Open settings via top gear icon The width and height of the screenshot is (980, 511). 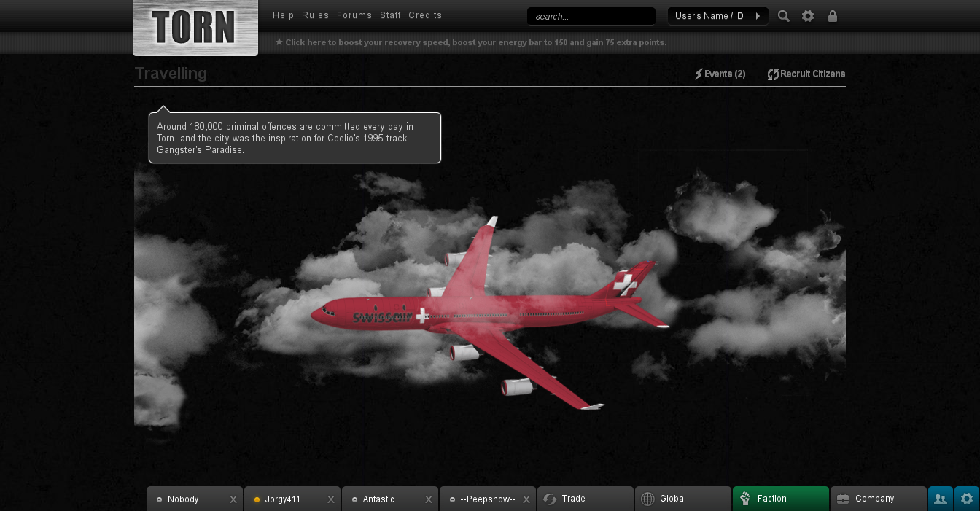[x=808, y=16]
